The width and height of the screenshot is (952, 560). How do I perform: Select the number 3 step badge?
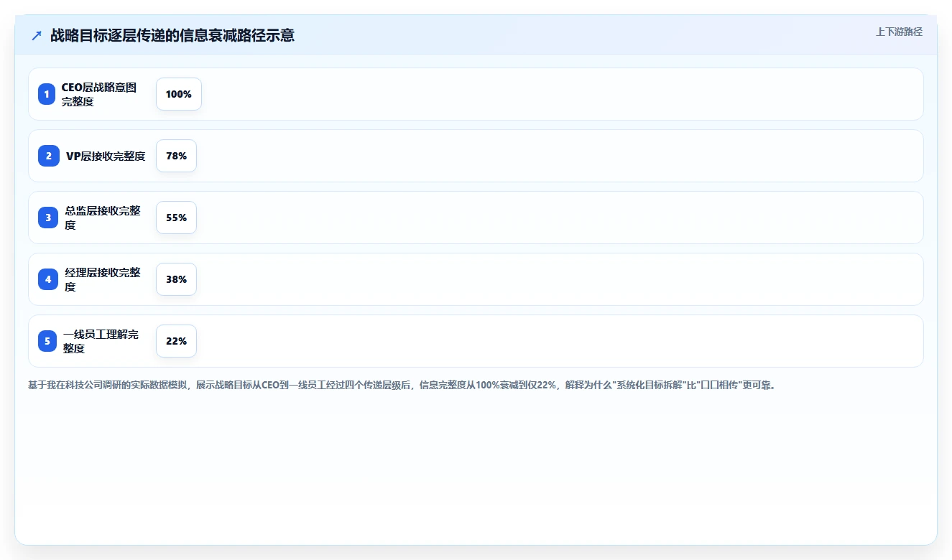pyautogui.click(x=48, y=218)
